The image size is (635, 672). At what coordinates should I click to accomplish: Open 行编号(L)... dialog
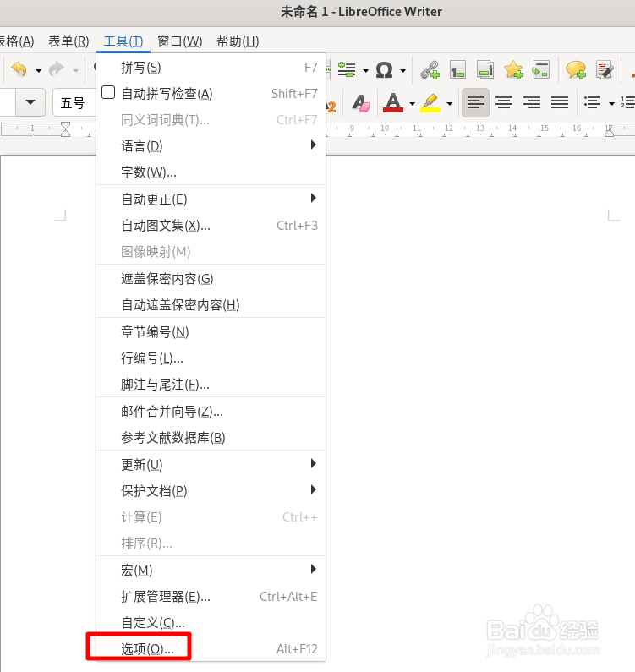click(x=211, y=358)
